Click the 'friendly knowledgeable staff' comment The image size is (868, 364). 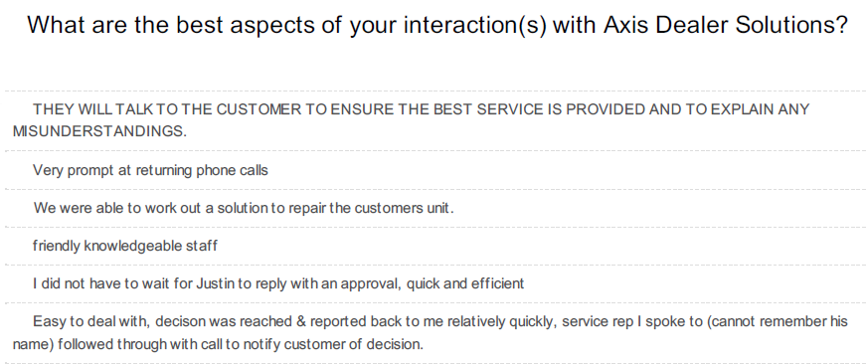tap(125, 246)
